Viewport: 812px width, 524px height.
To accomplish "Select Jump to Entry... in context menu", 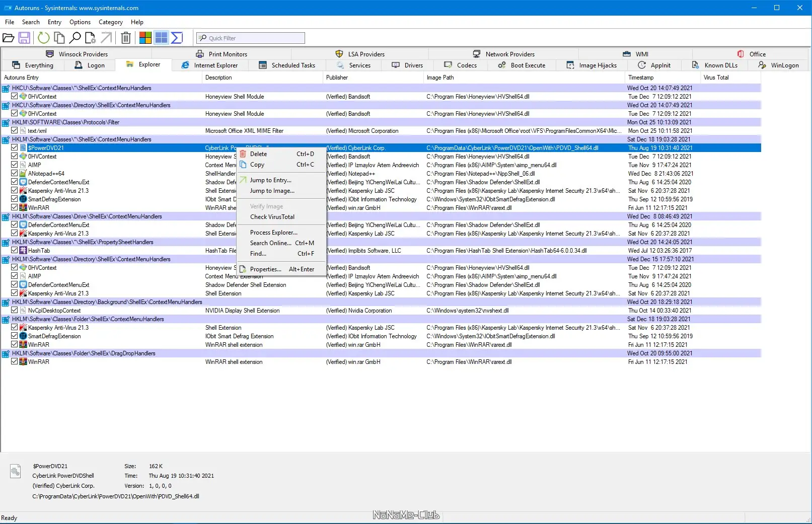I will (x=281, y=180).
